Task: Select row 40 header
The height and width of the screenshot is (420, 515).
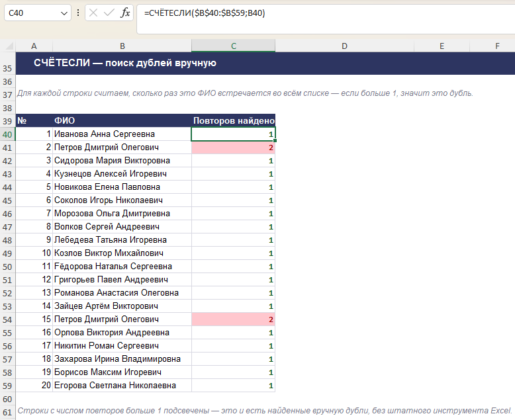Action: tap(7, 134)
